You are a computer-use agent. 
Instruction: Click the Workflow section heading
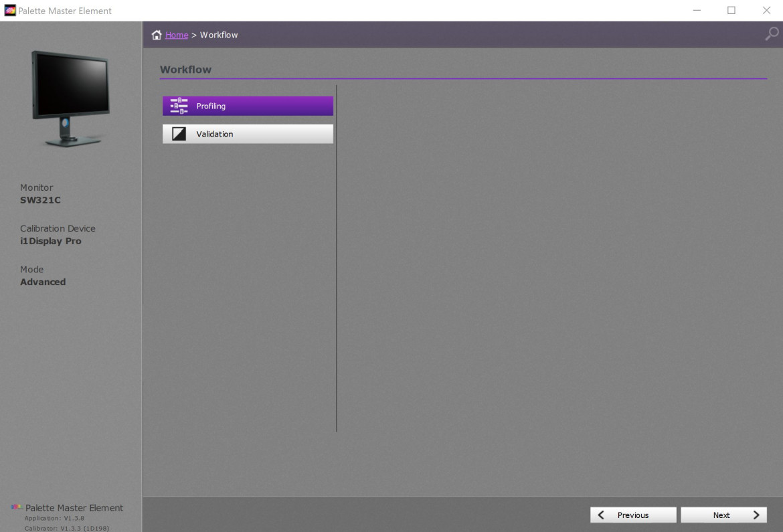[186, 70]
